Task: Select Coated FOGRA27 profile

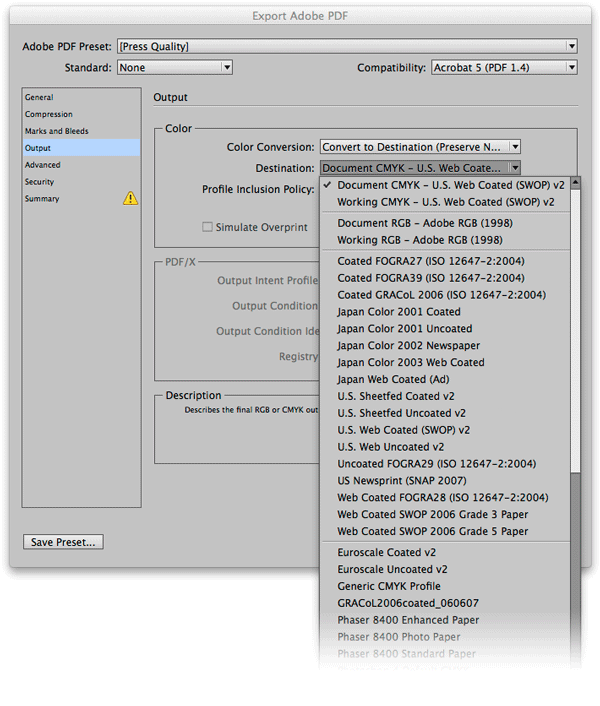Action: click(445, 261)
